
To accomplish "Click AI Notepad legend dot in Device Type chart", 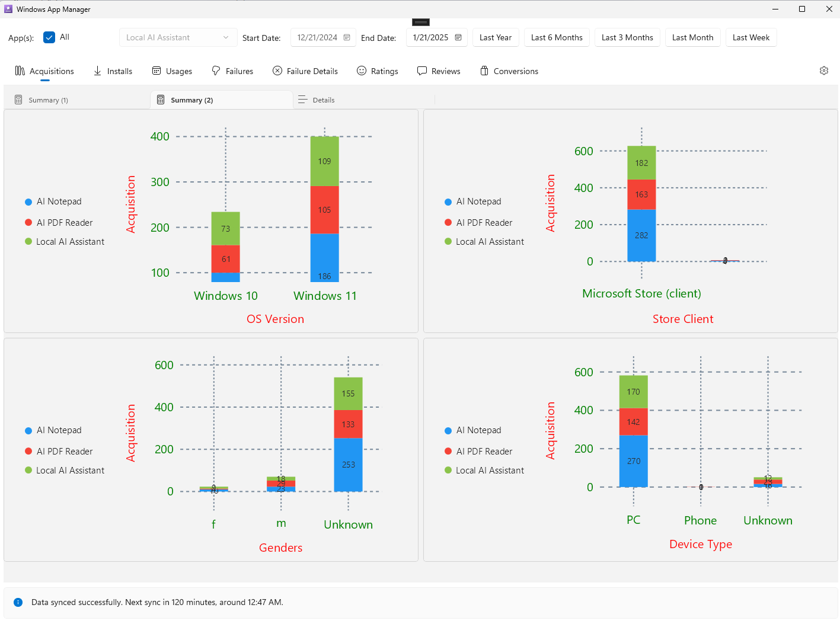I will [448, 431].
